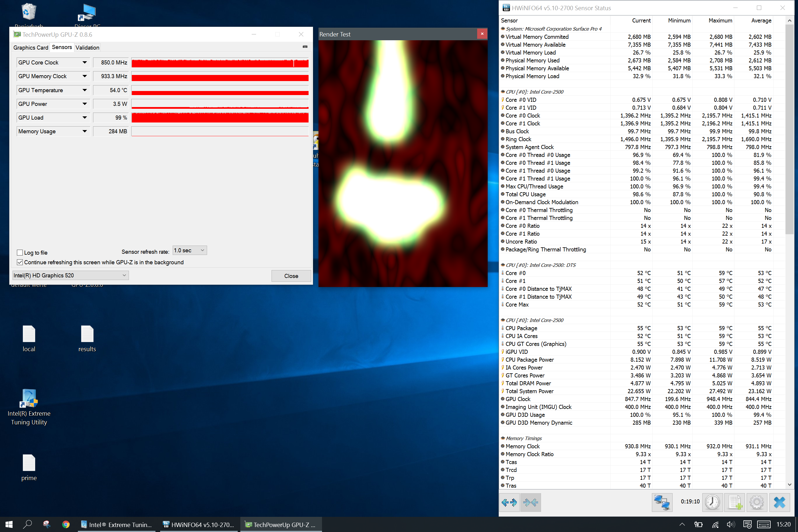
Task: Click the expand columns arrows button in HWiNFO
Action: click(509, 503)
